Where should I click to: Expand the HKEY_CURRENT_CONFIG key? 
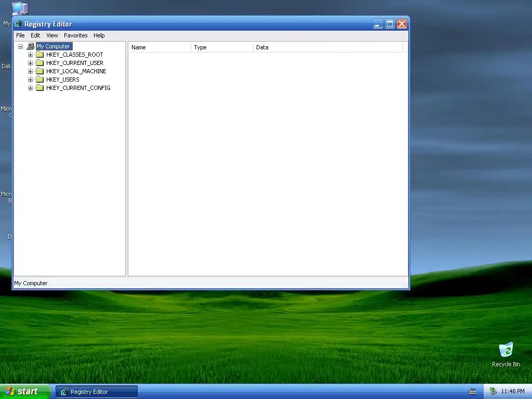click(x=30, y=88)
